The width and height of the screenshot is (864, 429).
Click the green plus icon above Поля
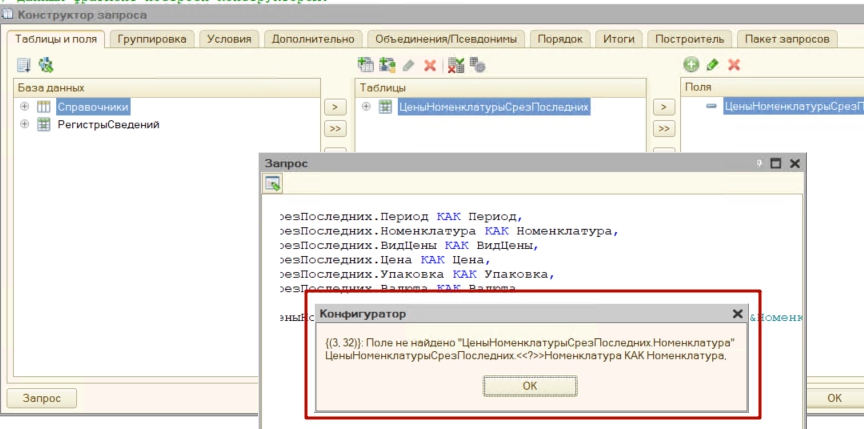point(690,65)
